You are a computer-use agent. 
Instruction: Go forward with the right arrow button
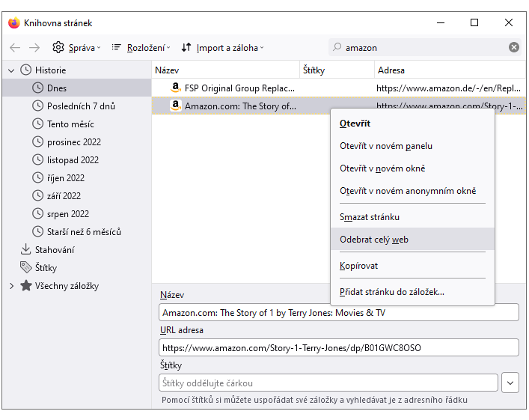34,48
